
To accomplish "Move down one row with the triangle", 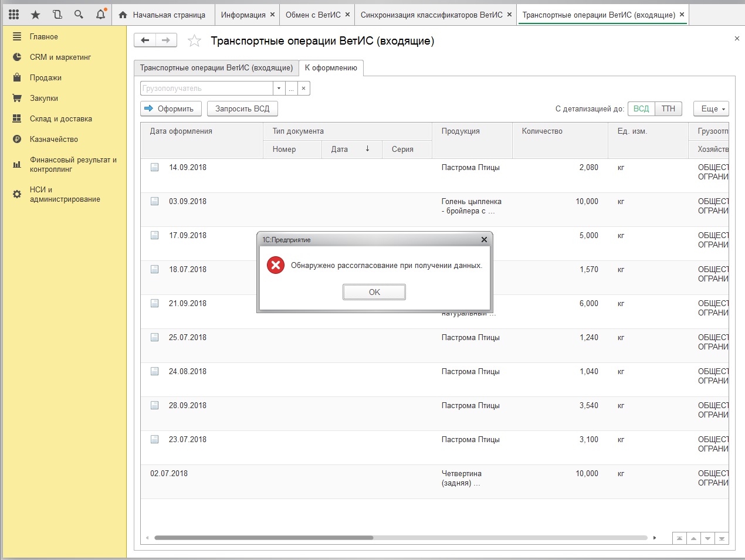I will coord(708,538).
